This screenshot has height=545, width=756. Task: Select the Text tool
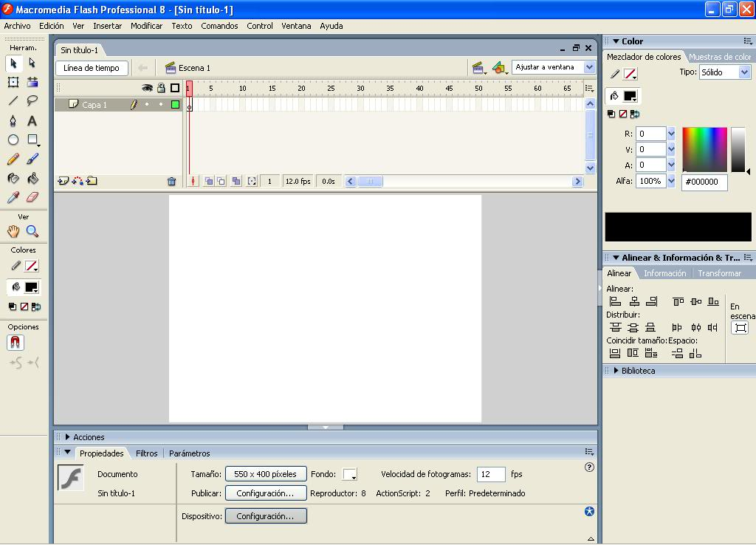[x=32, y=120]
